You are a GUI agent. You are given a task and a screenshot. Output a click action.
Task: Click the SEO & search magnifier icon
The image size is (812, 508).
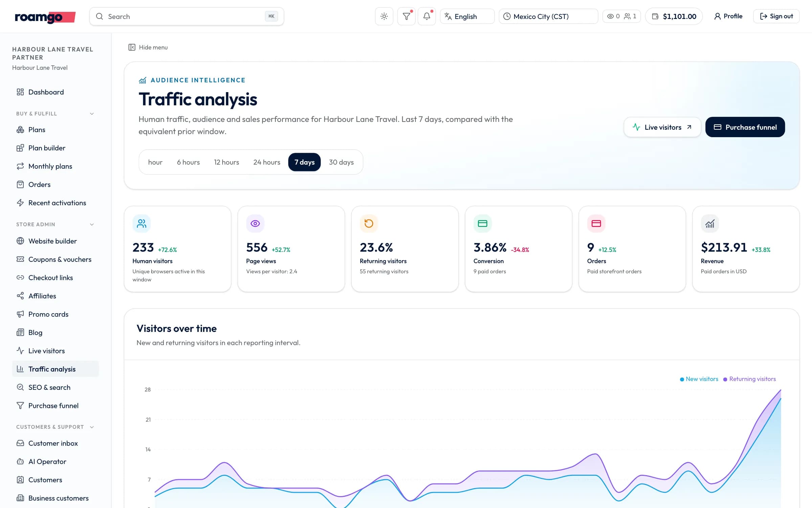[x=20, y=387]
